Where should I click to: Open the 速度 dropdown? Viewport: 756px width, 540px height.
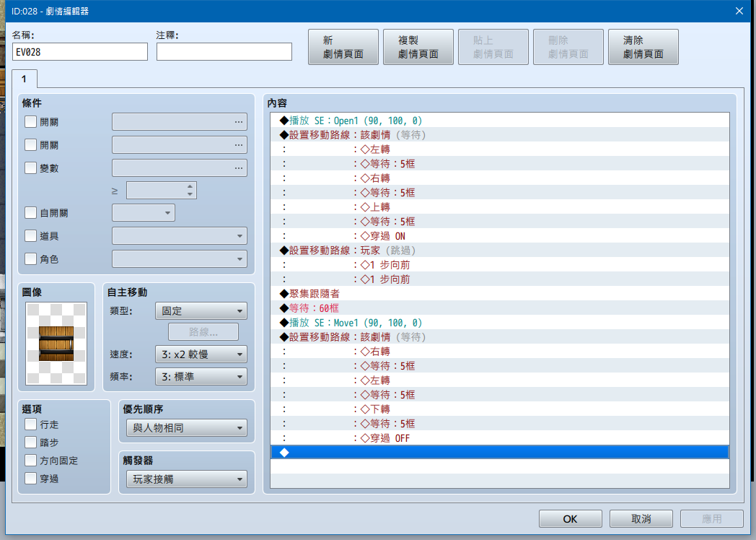coord(201,354)
